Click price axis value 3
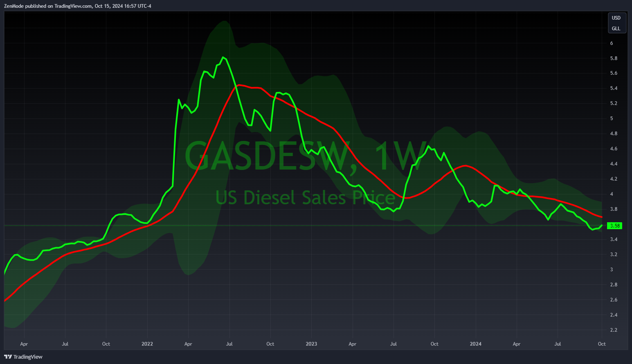This screenshot has width=632, height=364. (612, 270)
